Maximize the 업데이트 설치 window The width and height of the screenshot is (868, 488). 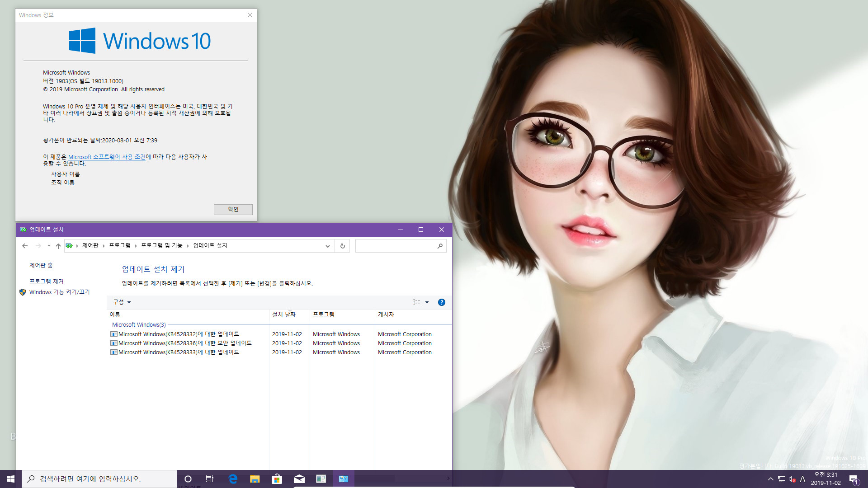pyautogui.click(x=421, y=230)
